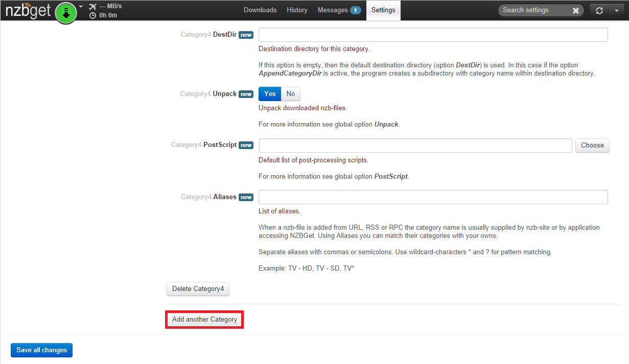
Task: Click the clock remaining time icon
Action: pyautogui.click(x=92, y=15)
